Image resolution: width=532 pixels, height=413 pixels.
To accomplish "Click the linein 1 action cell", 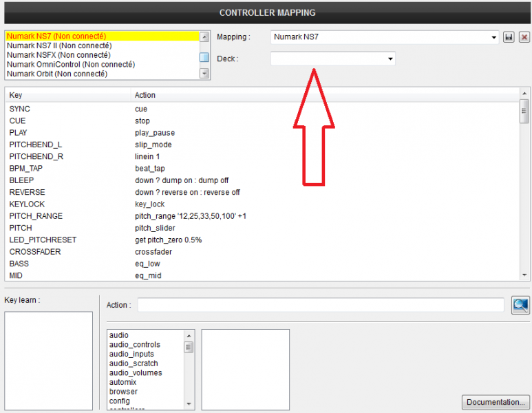I will point(147,156).
